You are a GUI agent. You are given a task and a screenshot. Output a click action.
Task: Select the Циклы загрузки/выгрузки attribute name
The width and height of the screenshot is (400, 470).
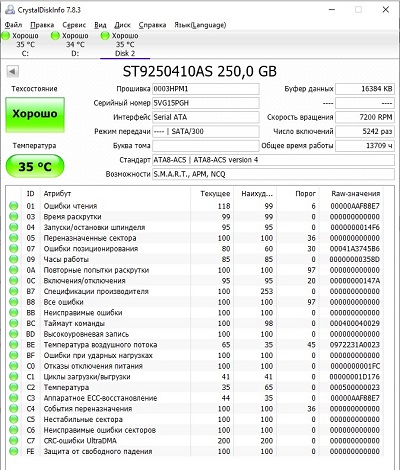pos(87,377)
